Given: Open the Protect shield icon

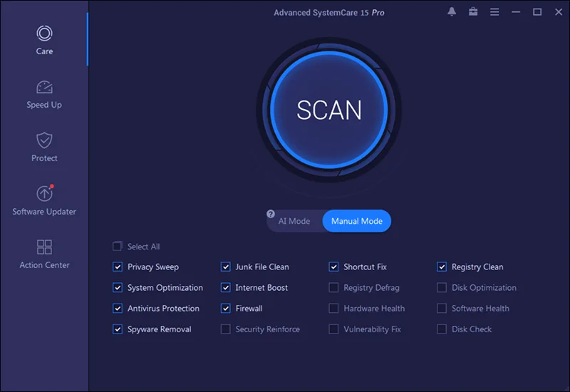Looking at the screenshot, I should (44, 140).
